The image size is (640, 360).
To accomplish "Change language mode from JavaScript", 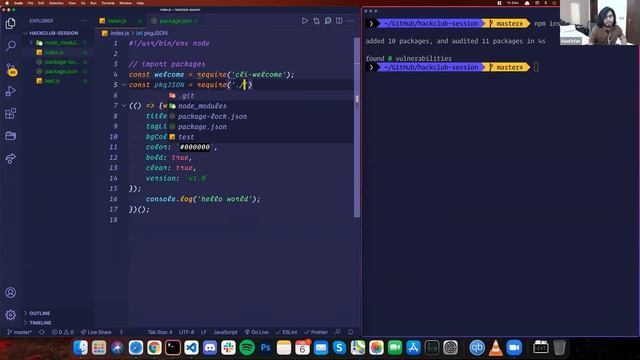I will (x=225, y=332).
